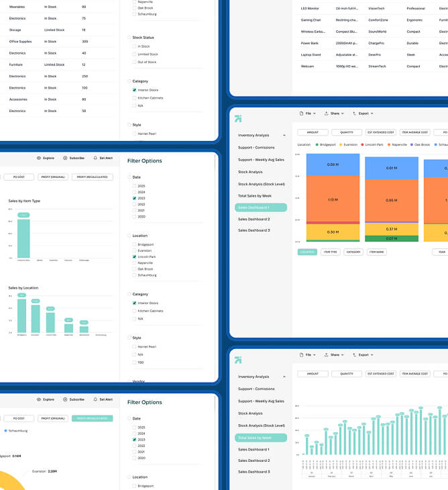This screenshot has width=448, height=490.
Task: Click Set Alert bell above Sales by Item Type chart
Action: coord(95,158)
